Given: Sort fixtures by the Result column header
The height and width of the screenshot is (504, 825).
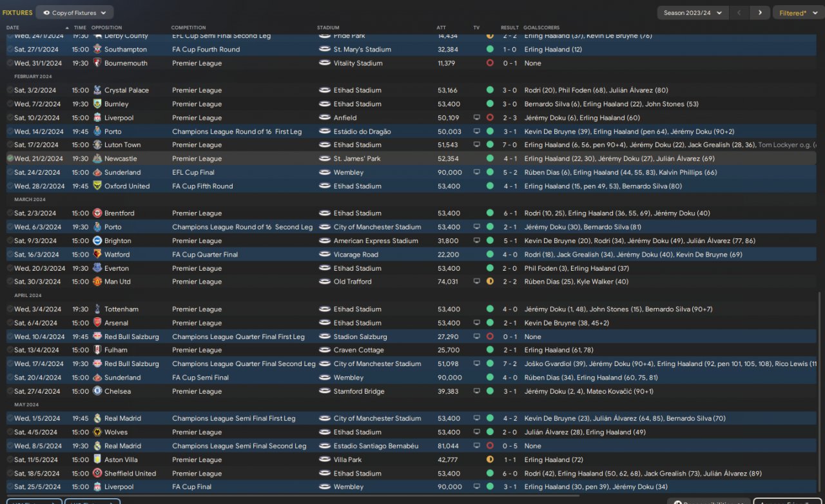Looking at the screenshot, I should click(x=510, y=28).
